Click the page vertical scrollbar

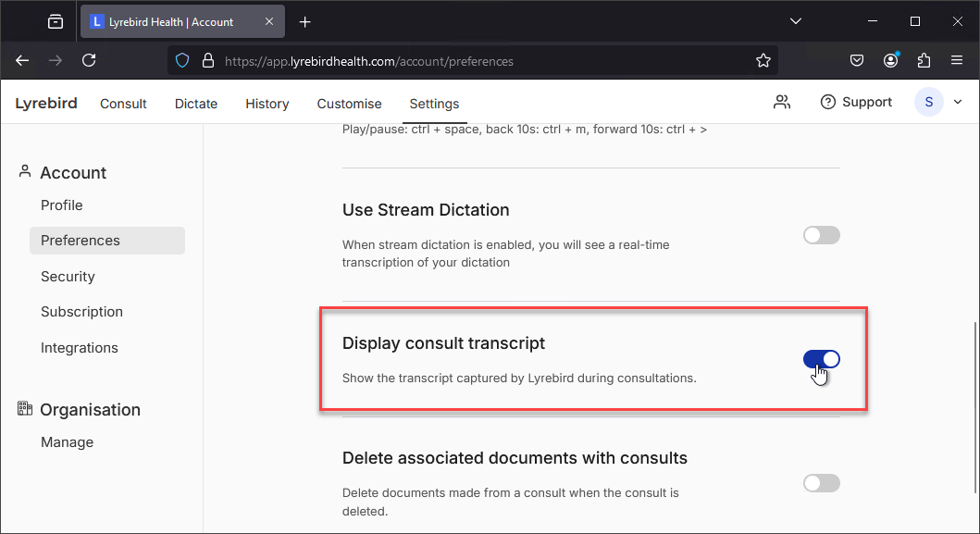[975, 408]
